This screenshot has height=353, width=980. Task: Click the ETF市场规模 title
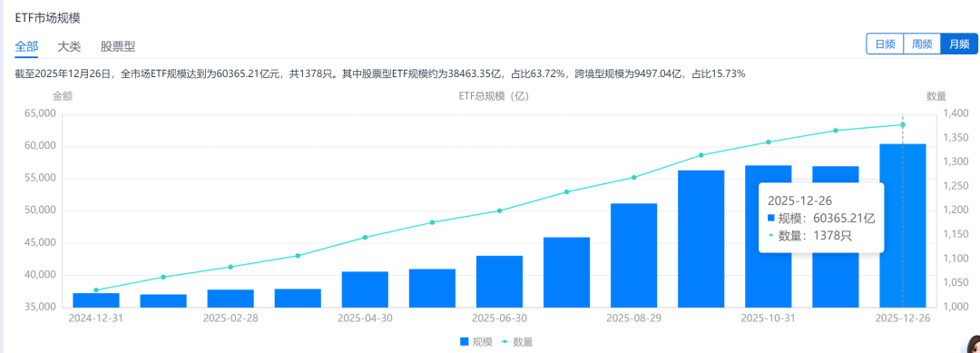click(47, 18)
